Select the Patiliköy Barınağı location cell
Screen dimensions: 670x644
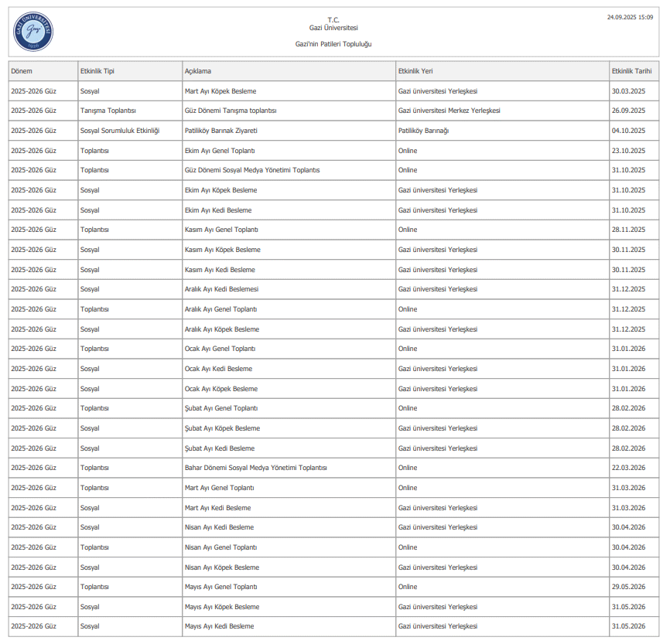tap(423, 131)
